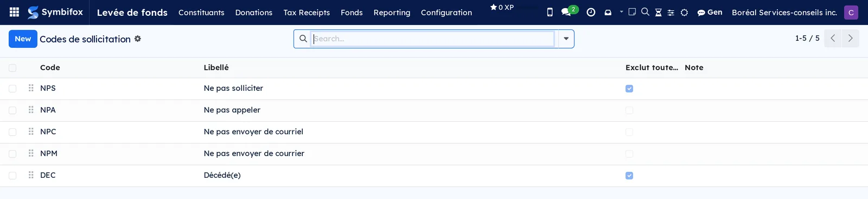Sort by the Libellé column header
This screenshot has width=868, height=199.
point(216,67)
